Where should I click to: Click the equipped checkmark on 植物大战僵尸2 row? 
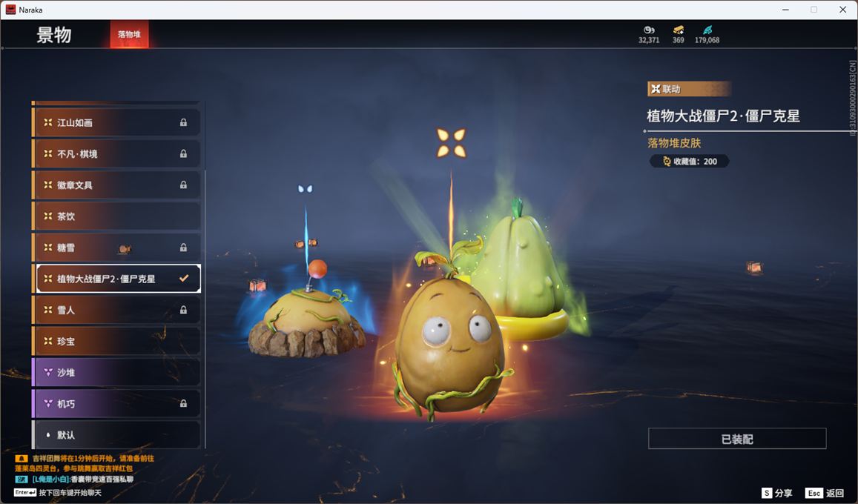(184, 278)
